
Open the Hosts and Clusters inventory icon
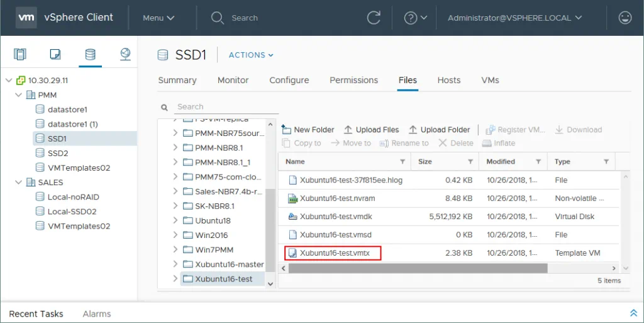[x=20, y=55]
